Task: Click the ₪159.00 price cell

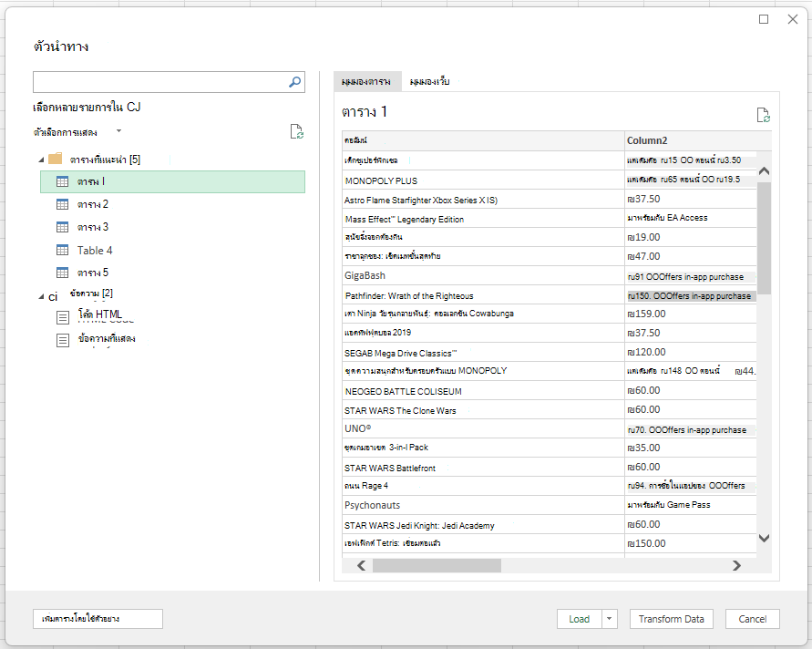Action: (691, 314)
